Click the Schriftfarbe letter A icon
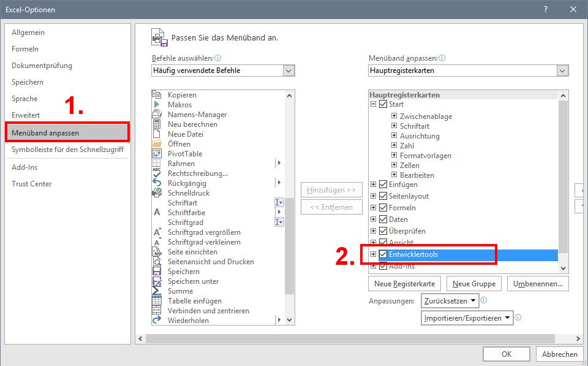Screen dimensions: 588x366 (157, 213)
